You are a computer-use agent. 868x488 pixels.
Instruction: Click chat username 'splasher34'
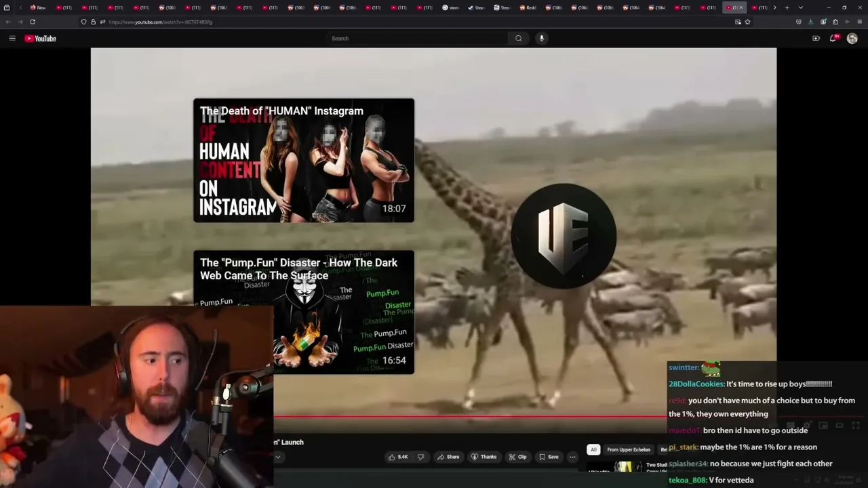pos(688,464)
